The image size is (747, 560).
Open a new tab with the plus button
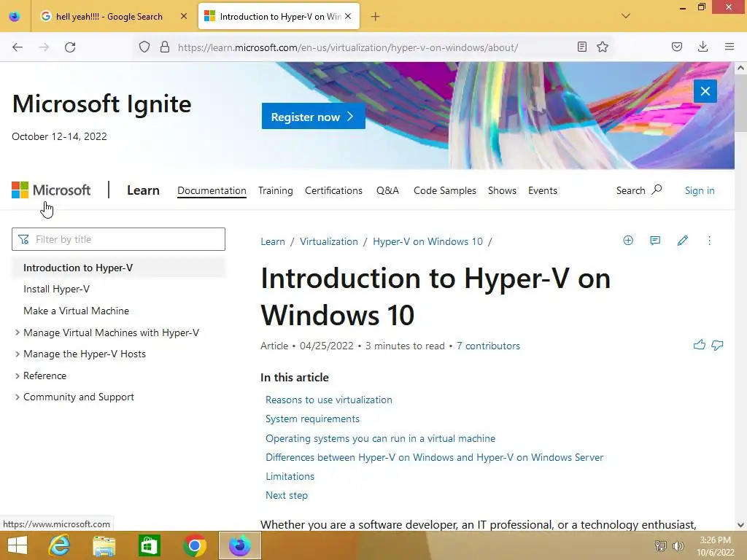[x=376, y=17]
